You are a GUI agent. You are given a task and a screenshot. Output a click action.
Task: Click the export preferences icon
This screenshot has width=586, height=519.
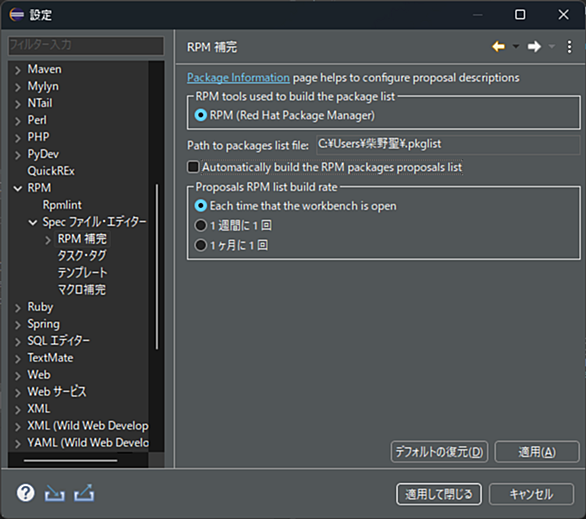[84, 493]
